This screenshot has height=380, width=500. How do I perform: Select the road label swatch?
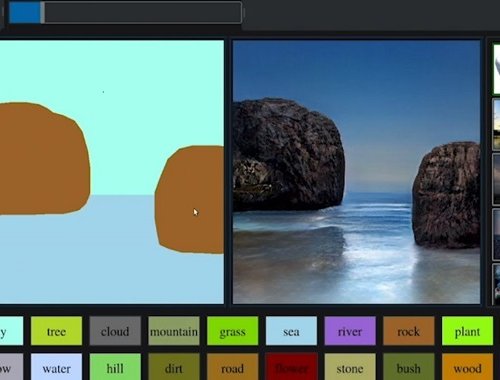point(232,367)
